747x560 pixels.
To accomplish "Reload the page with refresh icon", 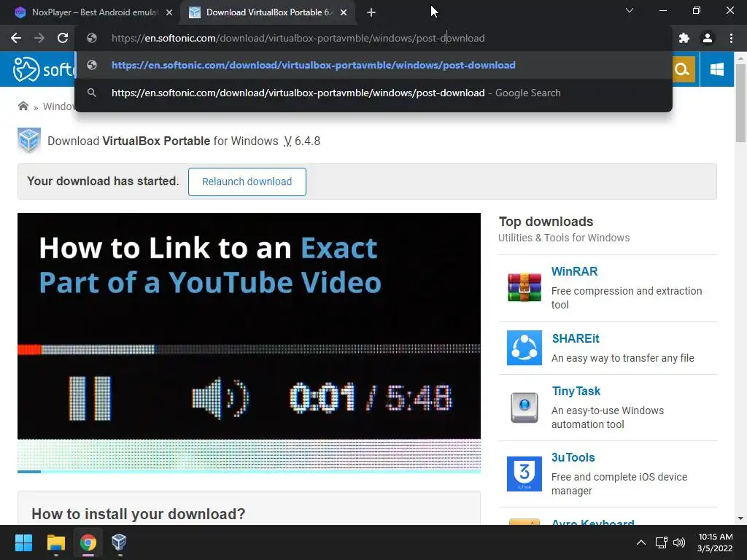I will (x=63, y=38).
